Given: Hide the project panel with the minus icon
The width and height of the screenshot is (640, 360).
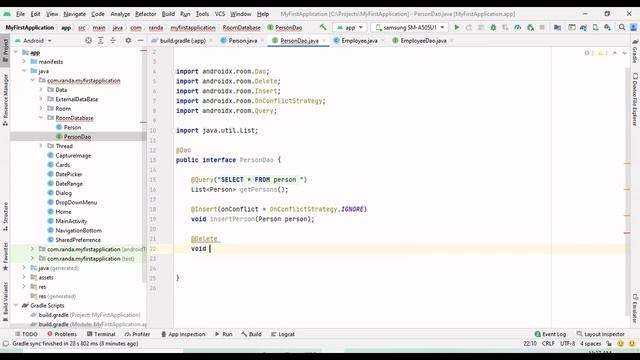Looking at the screenshot, I should pos(140,40).
